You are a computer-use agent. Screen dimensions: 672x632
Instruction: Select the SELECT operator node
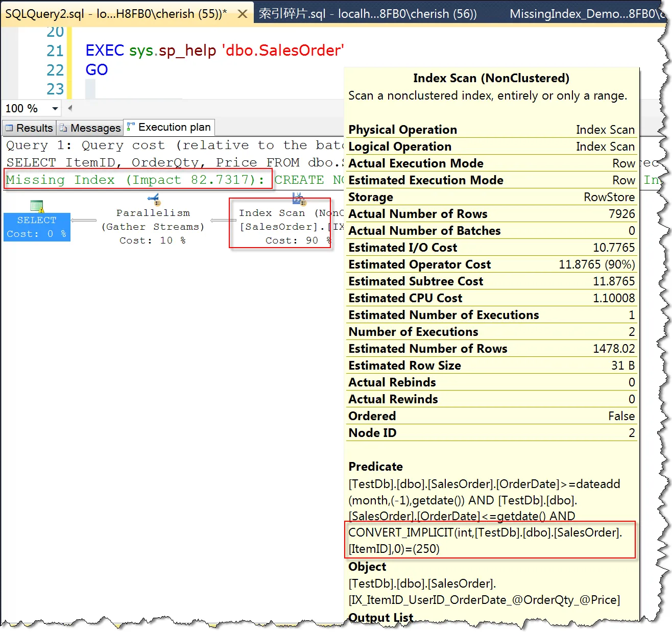click(37, 227)
